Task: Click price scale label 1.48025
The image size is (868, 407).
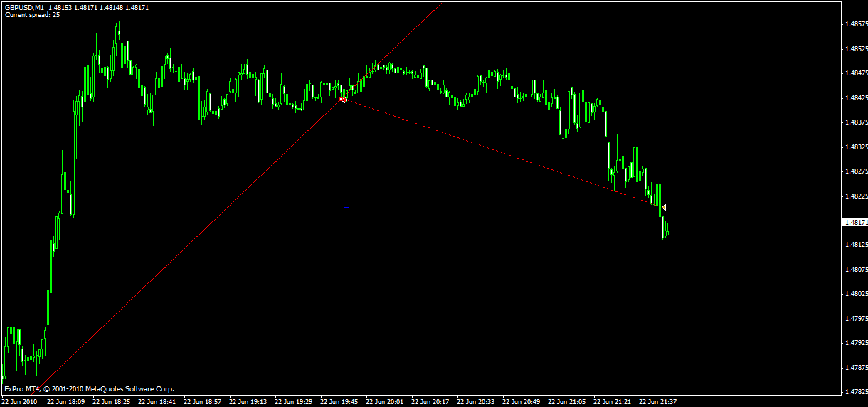Action: pyautogui.click(x=856, y=294)
